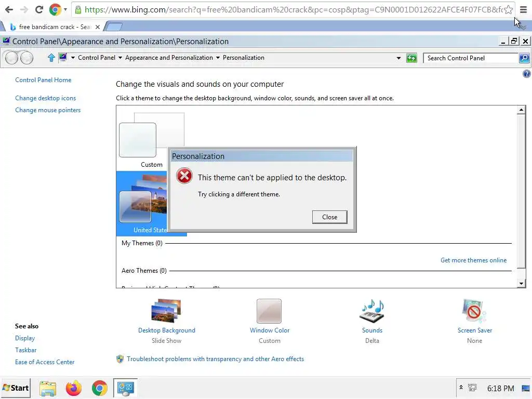This screenshot has height=399, width=532.
Task: Open the Display link
Action: [x=25, y=338]
